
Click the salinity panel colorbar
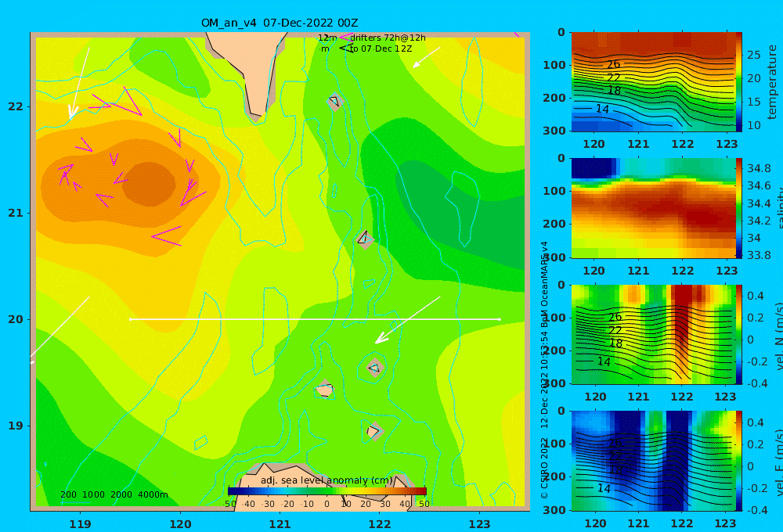tap(739, 208)
